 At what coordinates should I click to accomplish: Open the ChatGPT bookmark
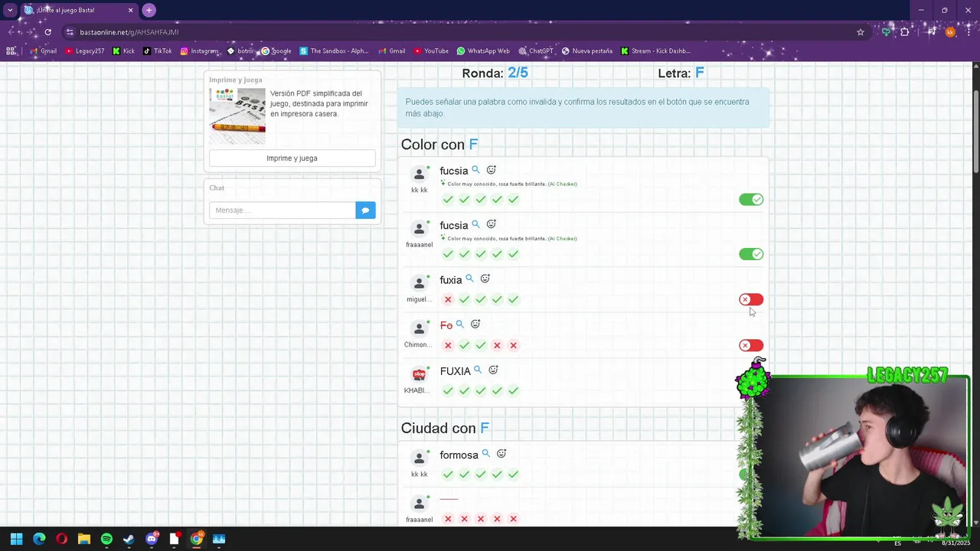tap(535, 51)
